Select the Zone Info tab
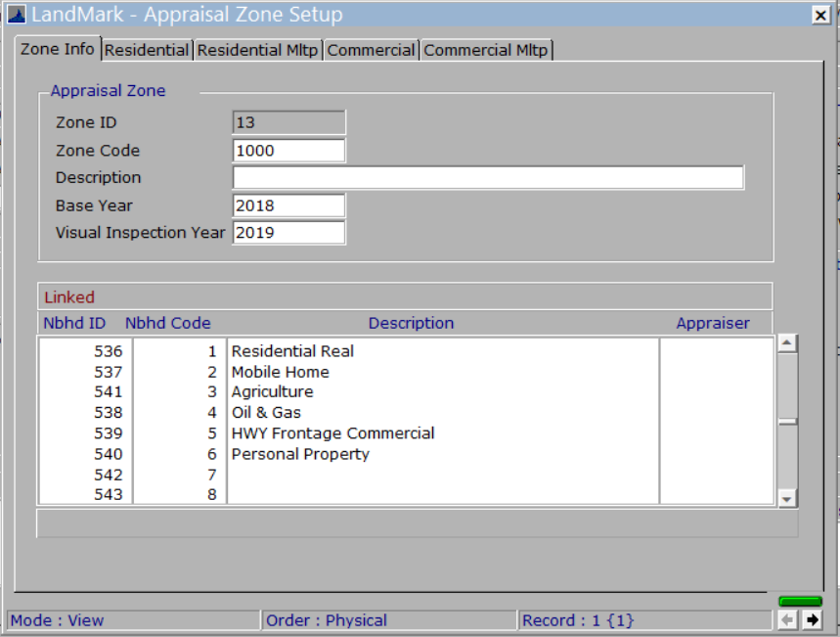The width and height of the screenshot is (840, 637). (x=54, y=46)
